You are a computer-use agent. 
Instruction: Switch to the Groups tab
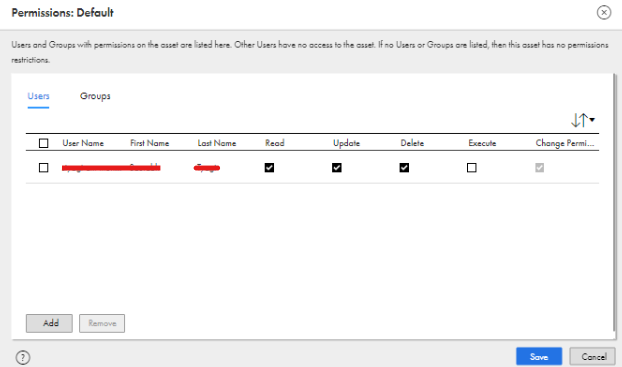tap(95, 96)
